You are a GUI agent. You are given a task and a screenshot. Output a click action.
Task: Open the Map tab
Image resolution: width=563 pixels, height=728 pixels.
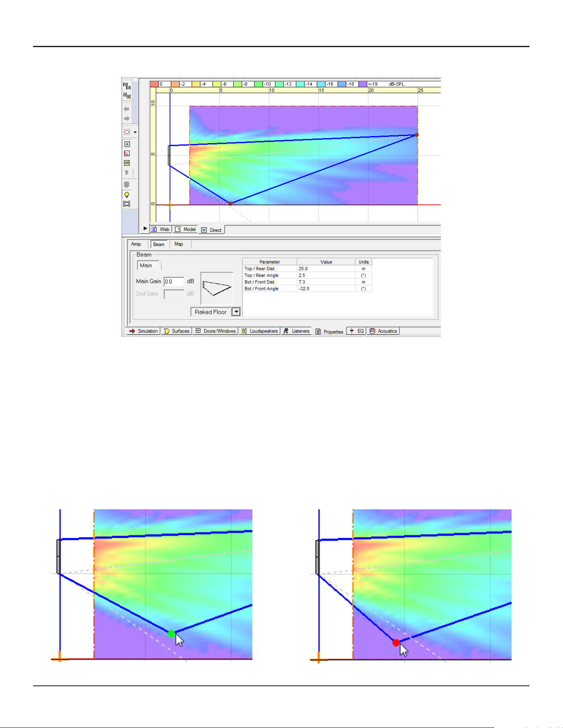tap(179, 244)
